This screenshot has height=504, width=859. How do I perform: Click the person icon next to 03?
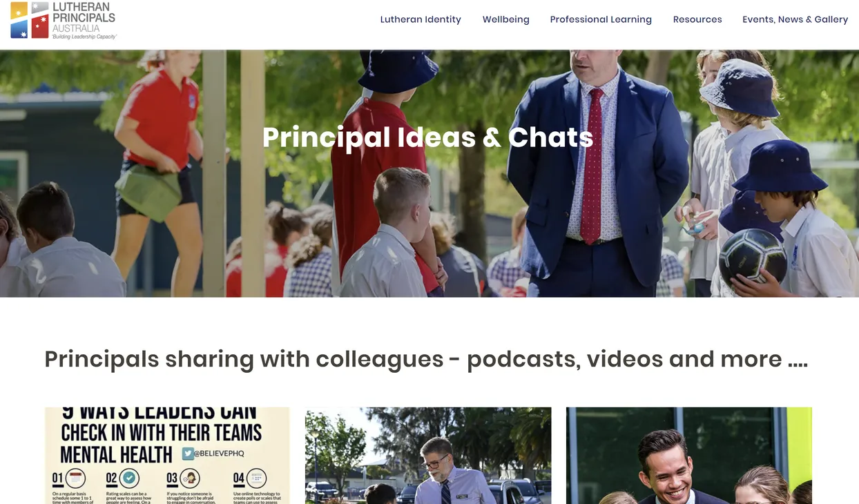[190, 478]
